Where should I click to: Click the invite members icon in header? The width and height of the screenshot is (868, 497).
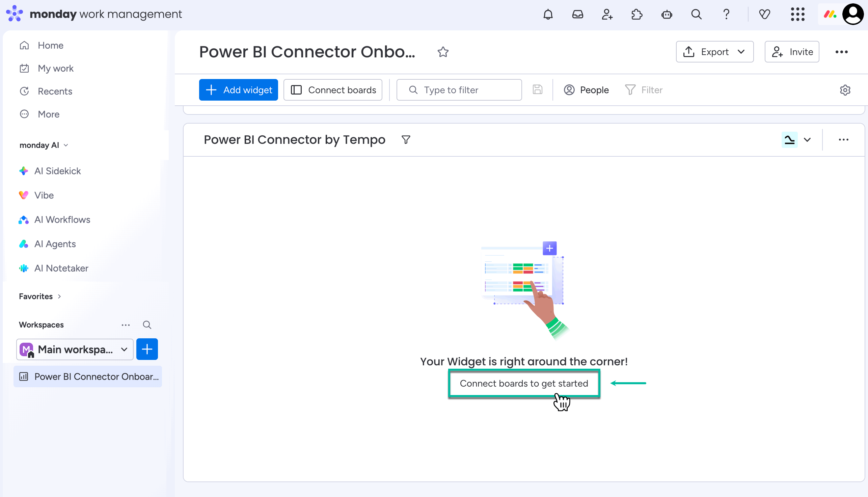click(607, 14)
